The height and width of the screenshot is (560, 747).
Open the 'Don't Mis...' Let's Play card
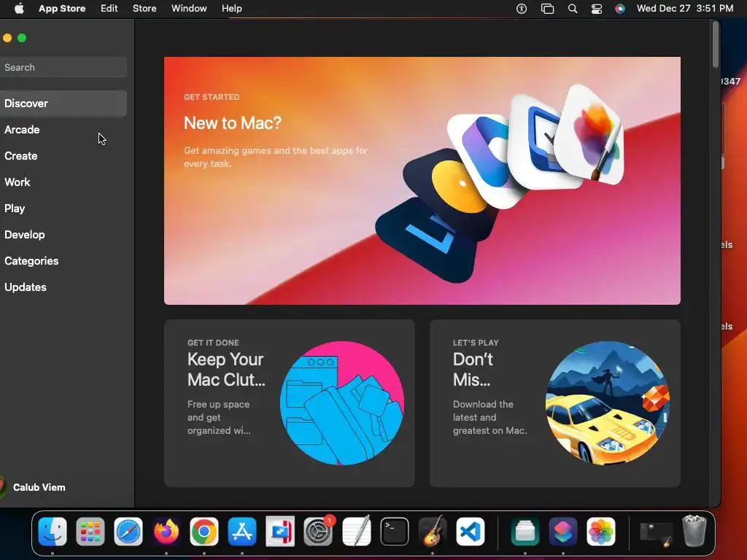555,402
